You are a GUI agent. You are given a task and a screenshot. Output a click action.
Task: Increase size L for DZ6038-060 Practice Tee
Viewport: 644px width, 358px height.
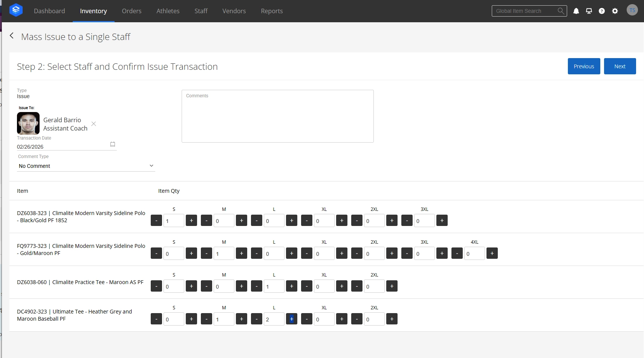point(292,286)
